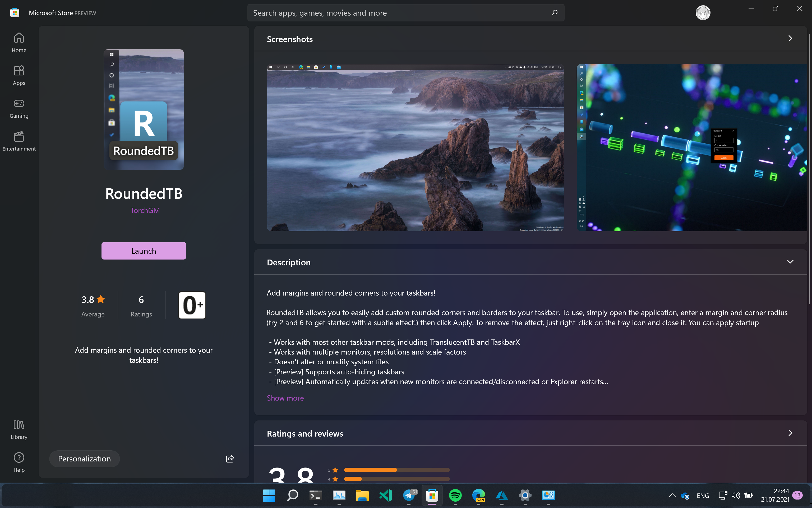812x508 pixels.
Task: Open the monitor graph app in taskbar
Action: pyautogui.click(x=339, y=495)
